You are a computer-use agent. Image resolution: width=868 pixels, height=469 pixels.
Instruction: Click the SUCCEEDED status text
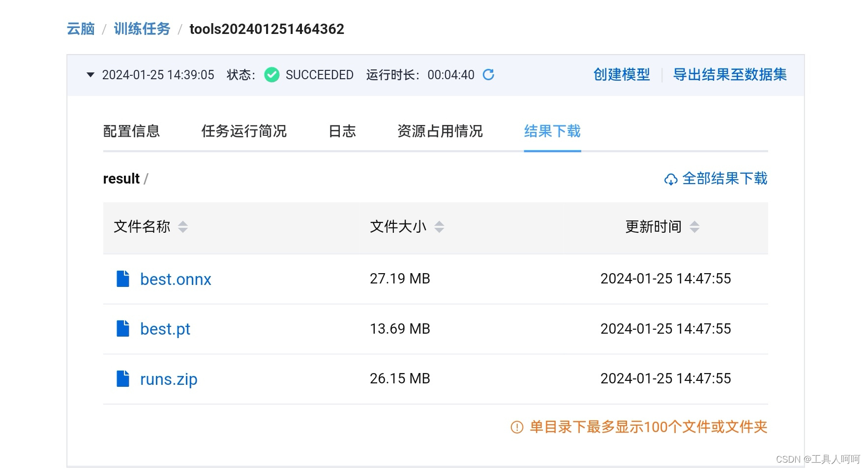[320, 75]
